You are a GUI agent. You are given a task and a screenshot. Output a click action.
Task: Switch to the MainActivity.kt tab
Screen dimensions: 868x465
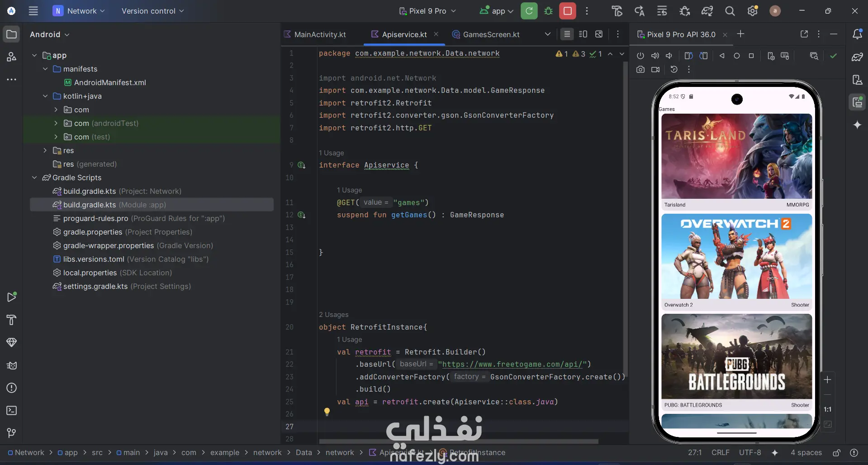tap(315, 34)
